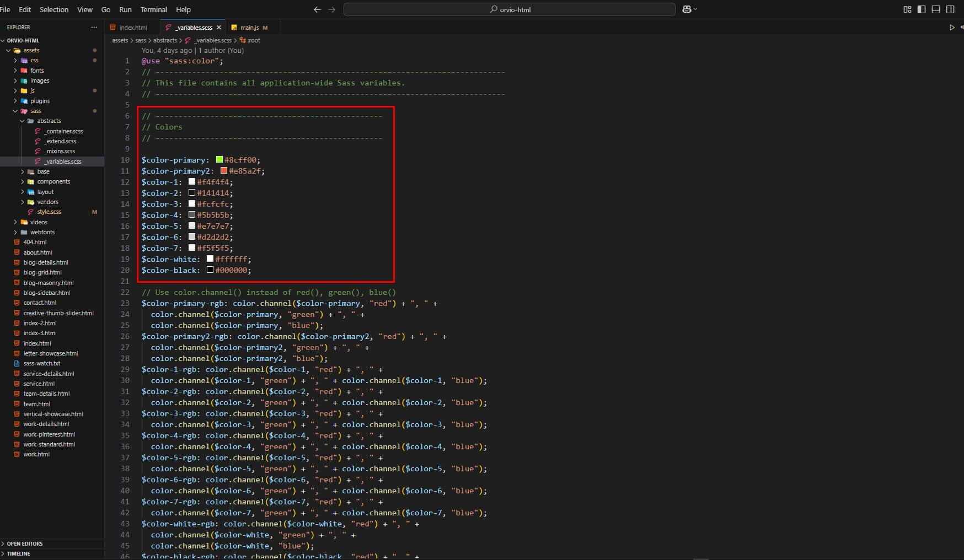The height and width of the screenshot is (560, 964).
Task: Open the File menu
Action: coord(6,9)
